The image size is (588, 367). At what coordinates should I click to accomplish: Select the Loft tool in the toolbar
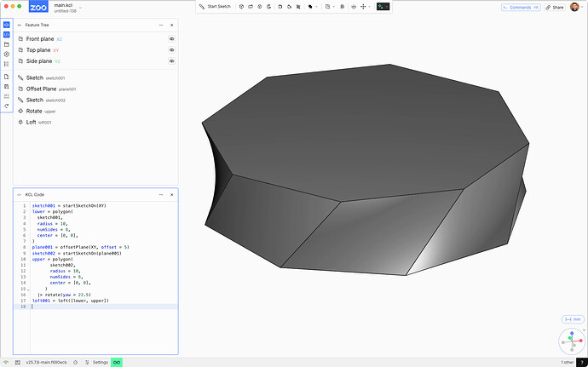pos(259,7)
